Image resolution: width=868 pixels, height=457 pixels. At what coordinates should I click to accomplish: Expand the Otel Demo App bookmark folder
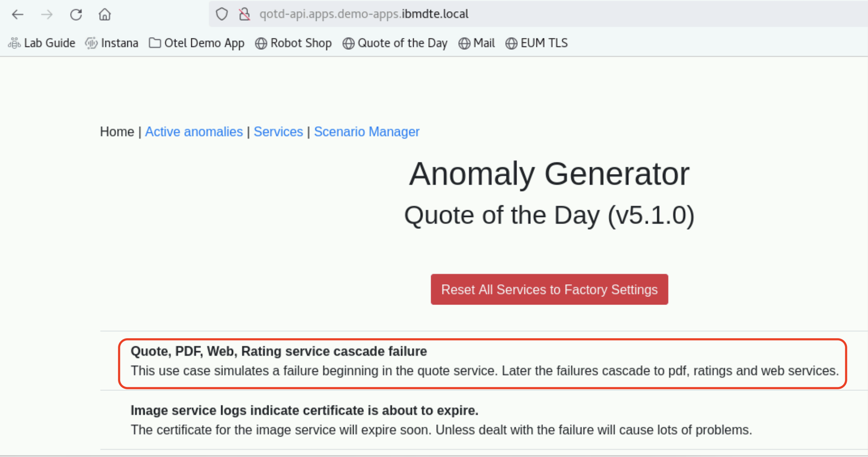(x=196, y=43)
